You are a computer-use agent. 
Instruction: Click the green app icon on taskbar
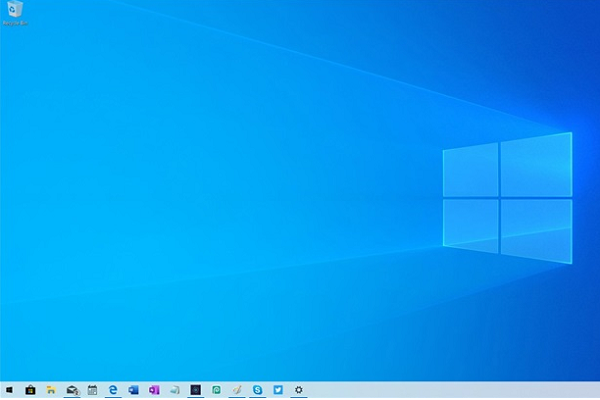(216, 389)
